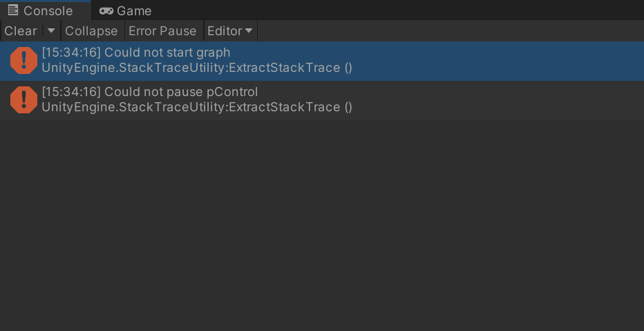
Task: Switch to the Game tab
Action: (x=125, y=10)
